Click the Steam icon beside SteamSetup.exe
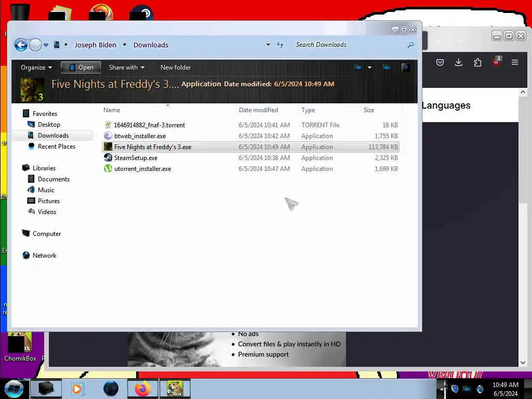The width and height of the screenshot is (532, 399). pos(108,157)
